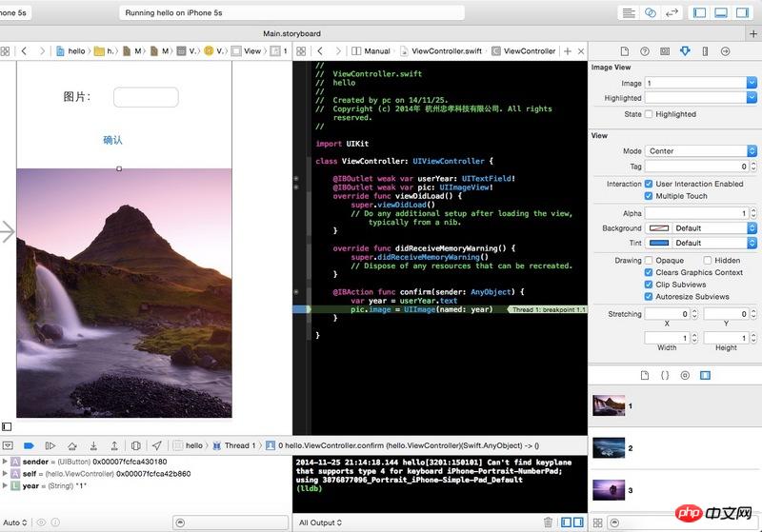Switch to the Version editor
762x532 pixels.
point(672,13)
